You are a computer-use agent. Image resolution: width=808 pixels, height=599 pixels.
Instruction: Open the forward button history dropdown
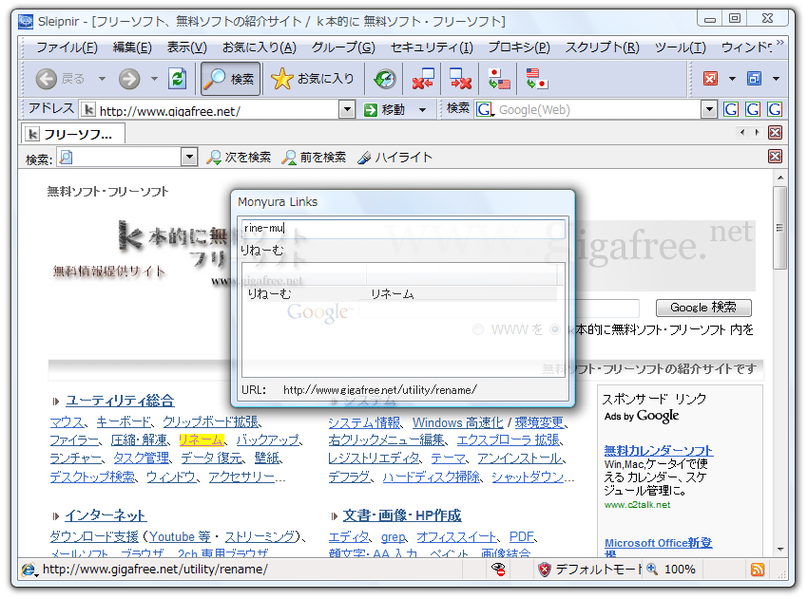(154, 79)
